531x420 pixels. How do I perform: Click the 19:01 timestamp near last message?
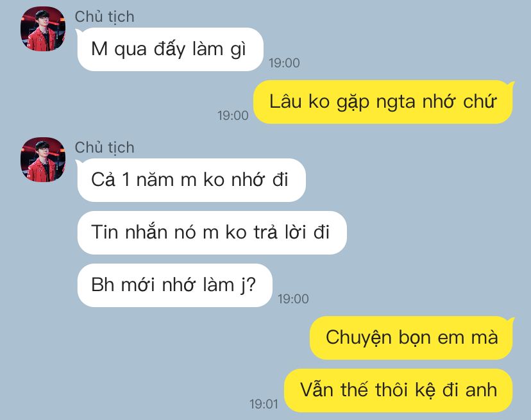point(264,404)
